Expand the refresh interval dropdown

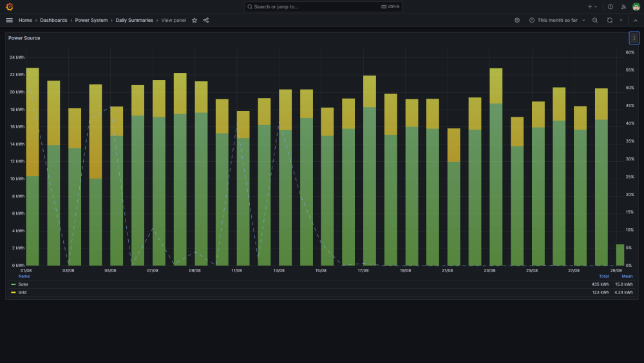pos(621,20)
